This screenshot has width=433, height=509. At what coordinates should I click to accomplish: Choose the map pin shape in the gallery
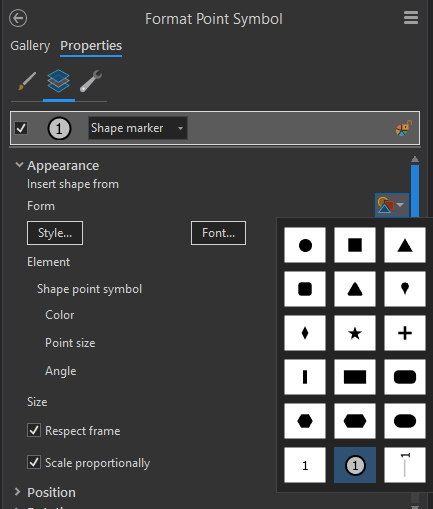[405, 289]
